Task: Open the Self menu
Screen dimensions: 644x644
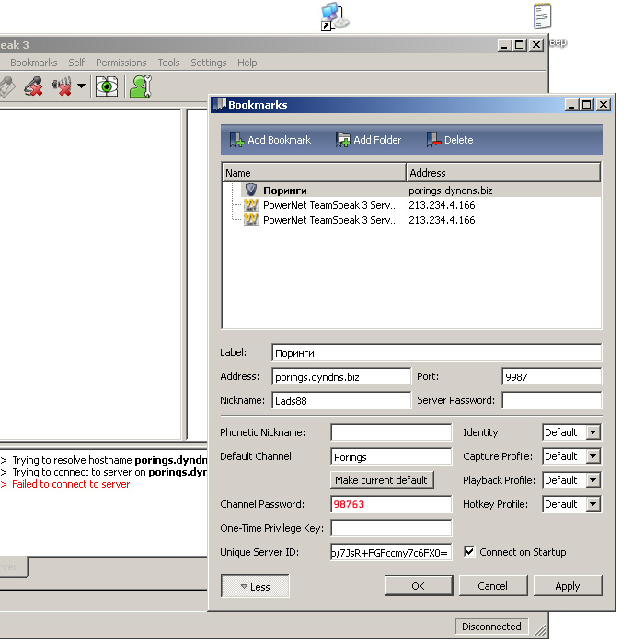Action: tap(76, 63)
